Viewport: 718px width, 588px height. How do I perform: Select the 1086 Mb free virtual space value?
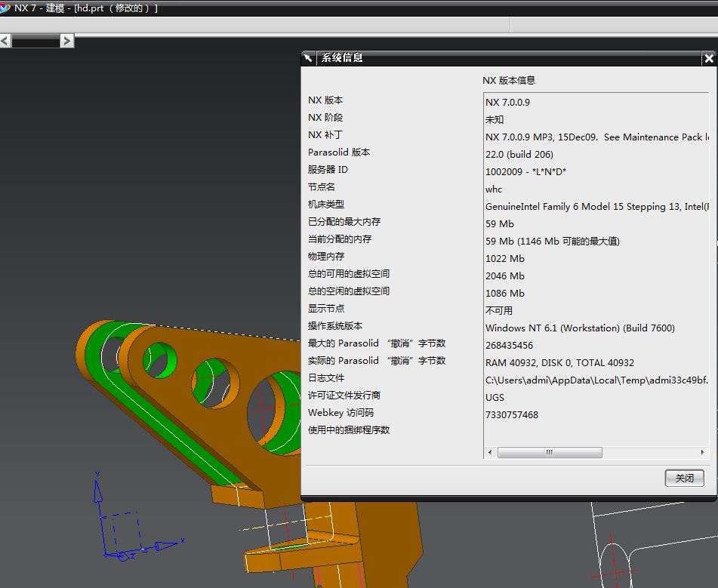(x=504, y=294)
